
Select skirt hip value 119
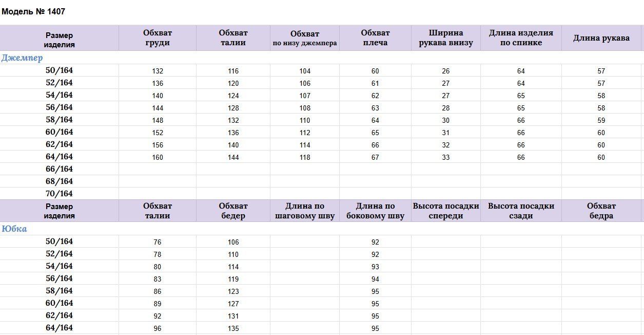[233, 279]
